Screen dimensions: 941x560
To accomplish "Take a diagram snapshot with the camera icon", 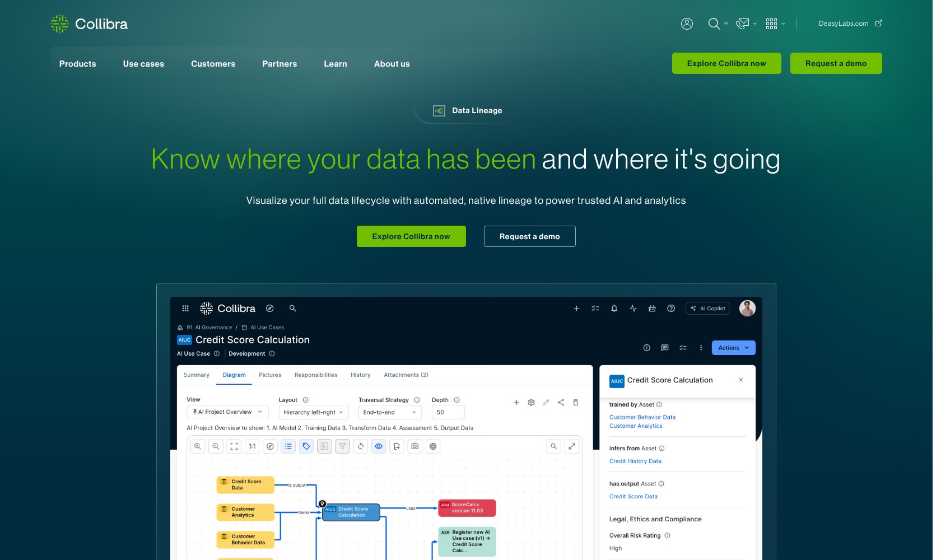I will tap(414, 446).
